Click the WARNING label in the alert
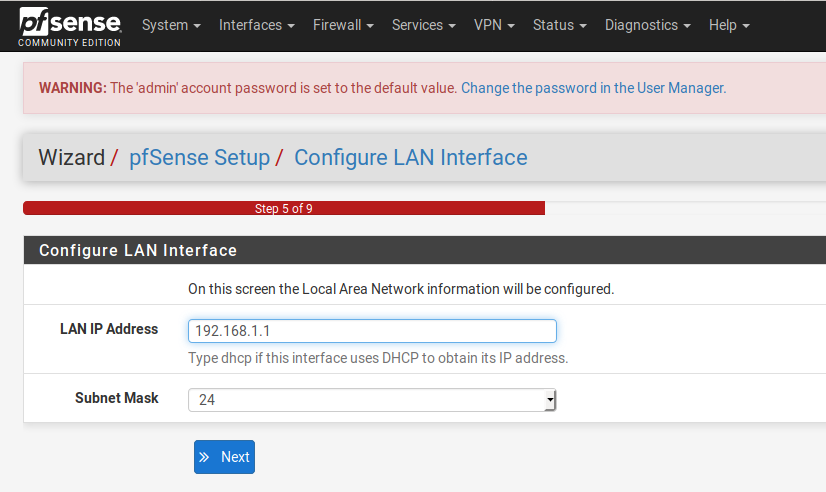The width and height of the screenshot is (826, 492). coord(73,88)
